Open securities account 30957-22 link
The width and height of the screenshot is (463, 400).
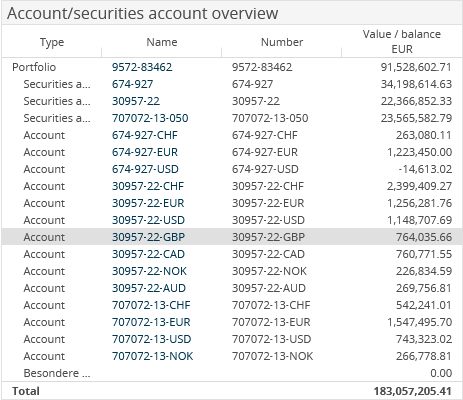[x=136, y=101]
